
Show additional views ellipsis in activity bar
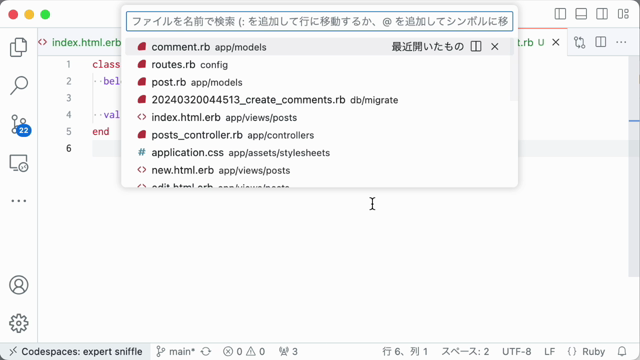(19, 201)
